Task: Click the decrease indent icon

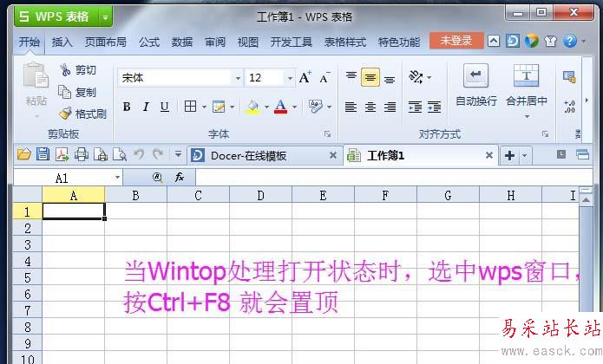Action: pos(415,107)
